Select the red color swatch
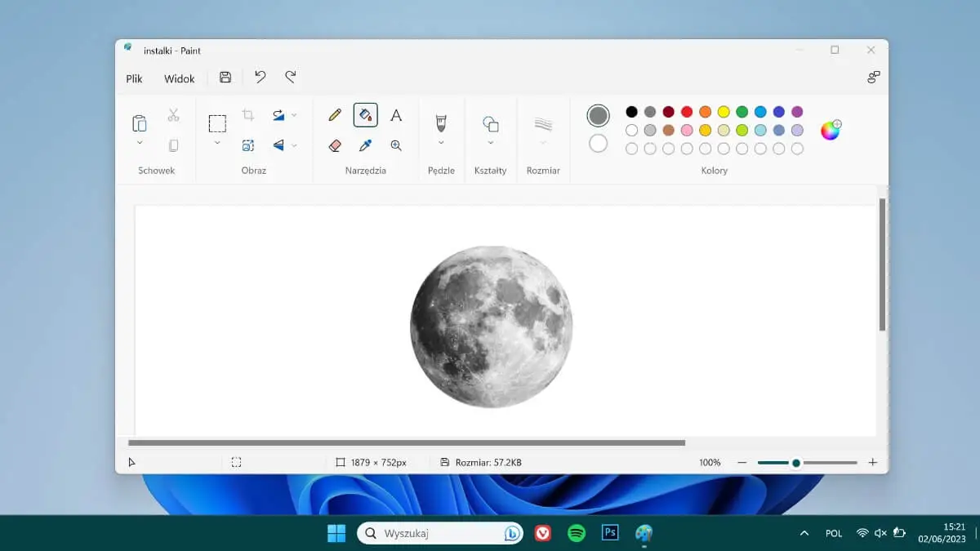This screenshot has height=551, width=980. (x=686, y=111)
